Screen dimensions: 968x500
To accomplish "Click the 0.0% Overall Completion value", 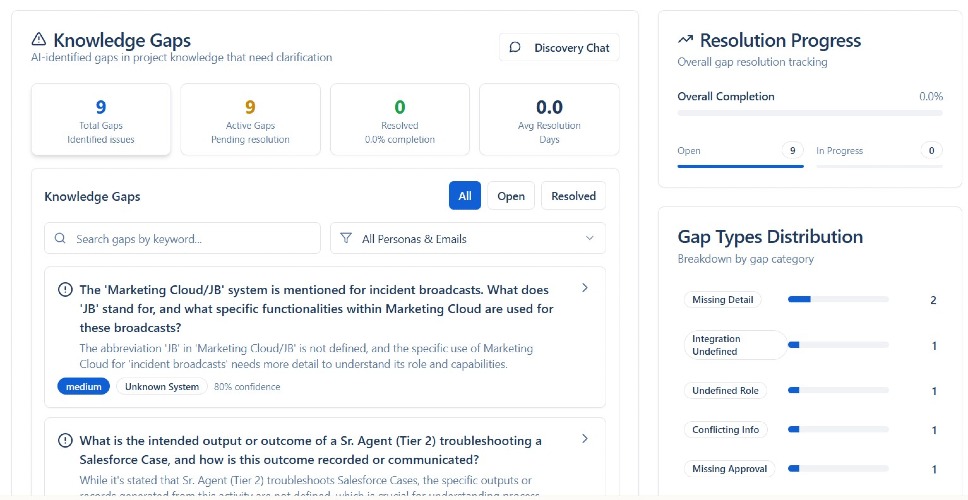I will point(931,96).
